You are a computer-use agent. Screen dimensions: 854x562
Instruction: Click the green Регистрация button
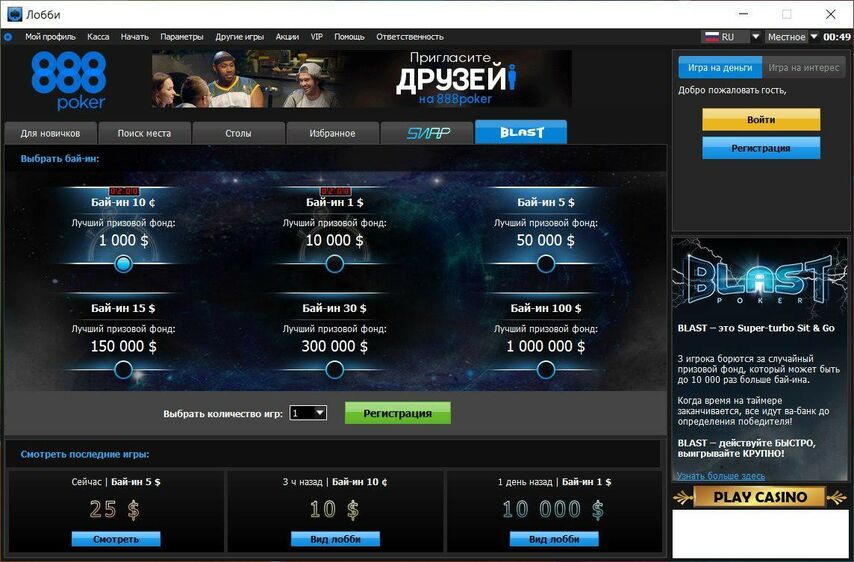click(x=398, y=413)
